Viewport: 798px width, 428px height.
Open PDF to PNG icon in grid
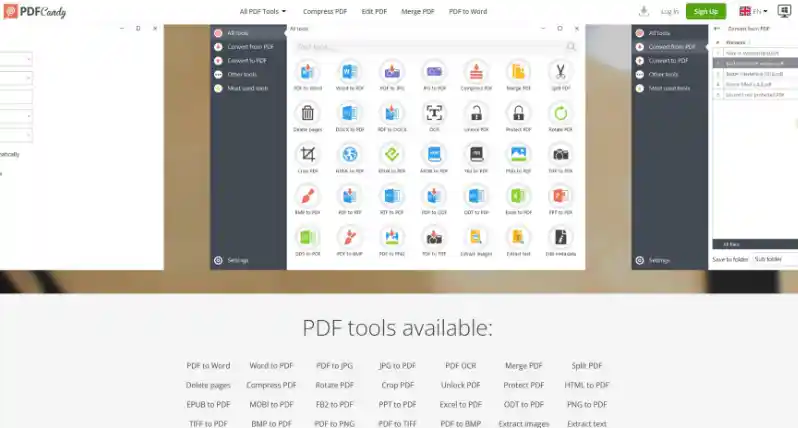392,237
